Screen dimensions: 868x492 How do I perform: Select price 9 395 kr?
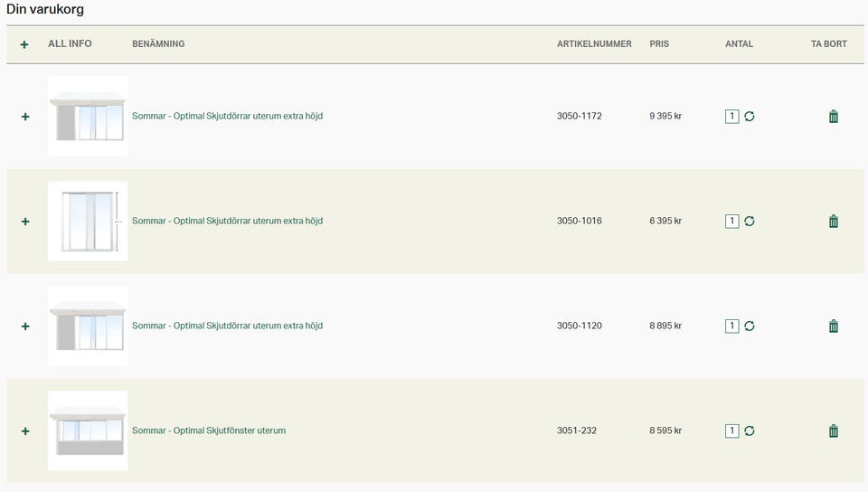pyautogui.click(x=665, y=117)
